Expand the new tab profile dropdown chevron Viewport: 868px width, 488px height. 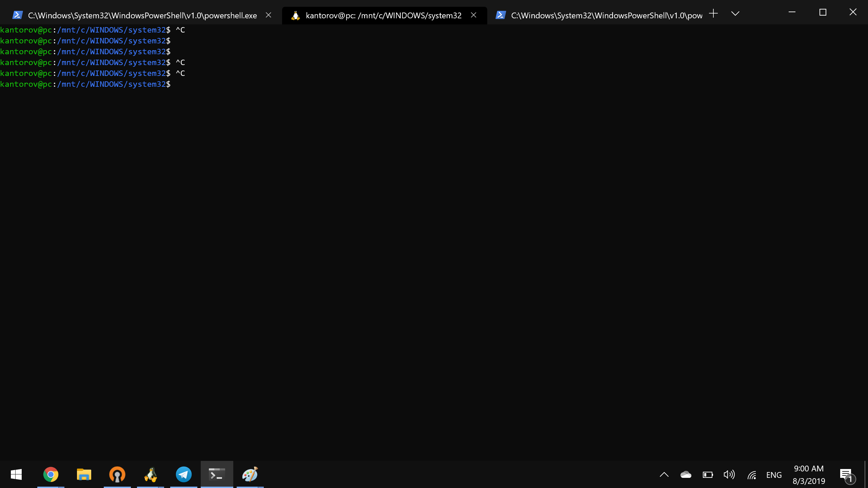point(735,14)
